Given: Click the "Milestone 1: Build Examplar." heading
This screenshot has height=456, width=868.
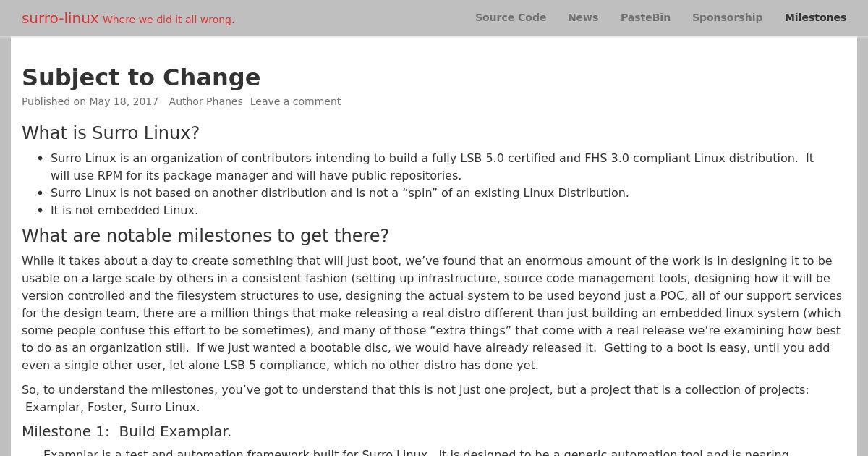Looking at the screenshot, I should (x=127, y=431).
